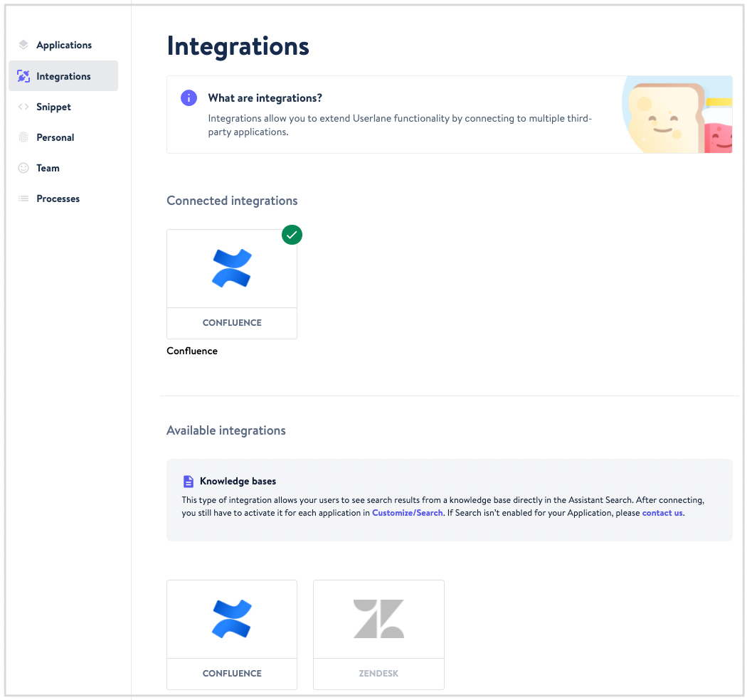
Task: Follow the Customize/Search link
Action: click(408, 513)
